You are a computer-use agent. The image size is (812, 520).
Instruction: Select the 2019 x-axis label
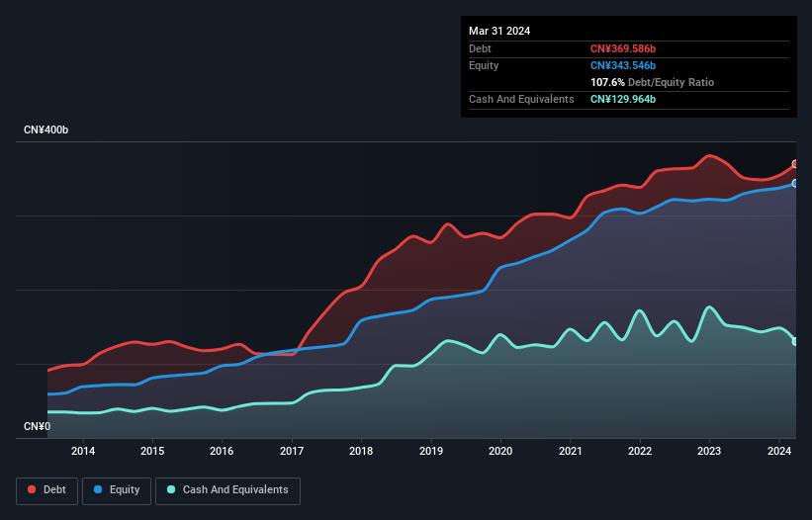(431, 451)
